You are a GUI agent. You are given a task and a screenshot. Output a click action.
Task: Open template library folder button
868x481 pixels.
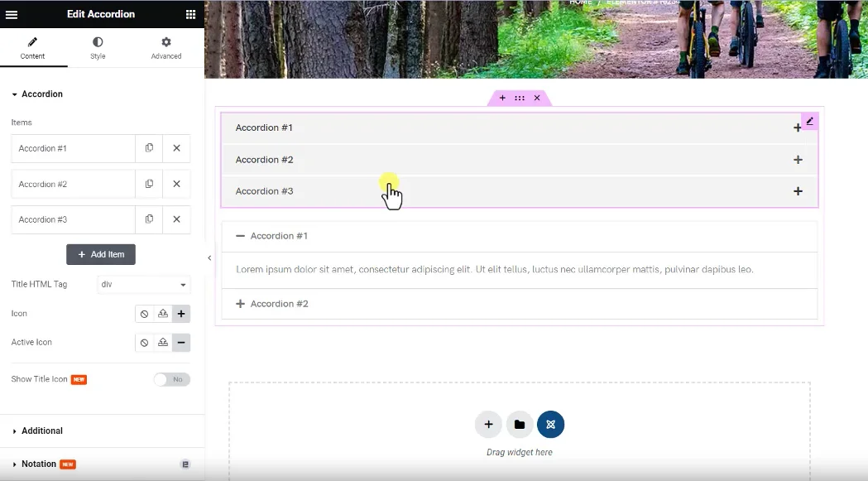[x=520, y=425]
